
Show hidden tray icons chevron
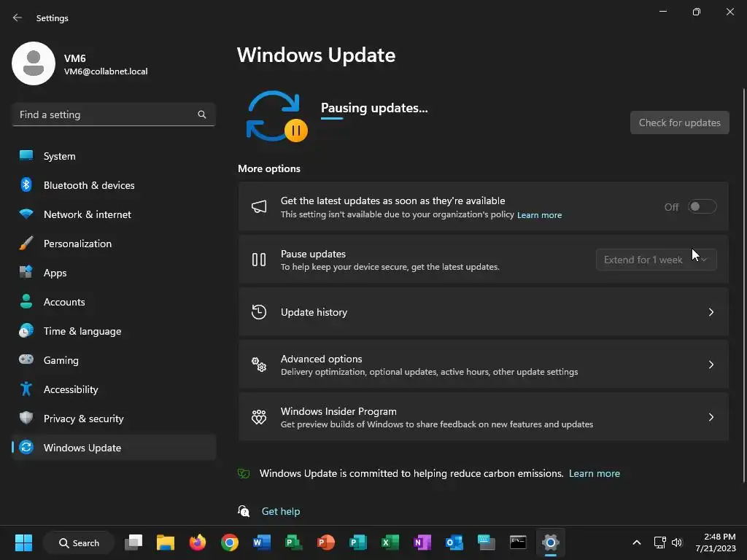[636, 542]
